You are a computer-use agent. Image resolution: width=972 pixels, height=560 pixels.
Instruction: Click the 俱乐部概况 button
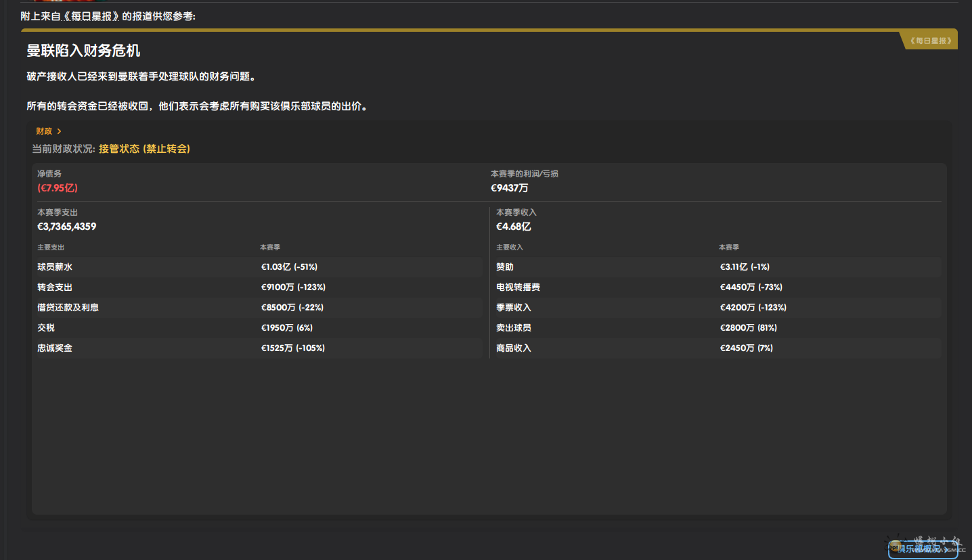coord(922,549)
